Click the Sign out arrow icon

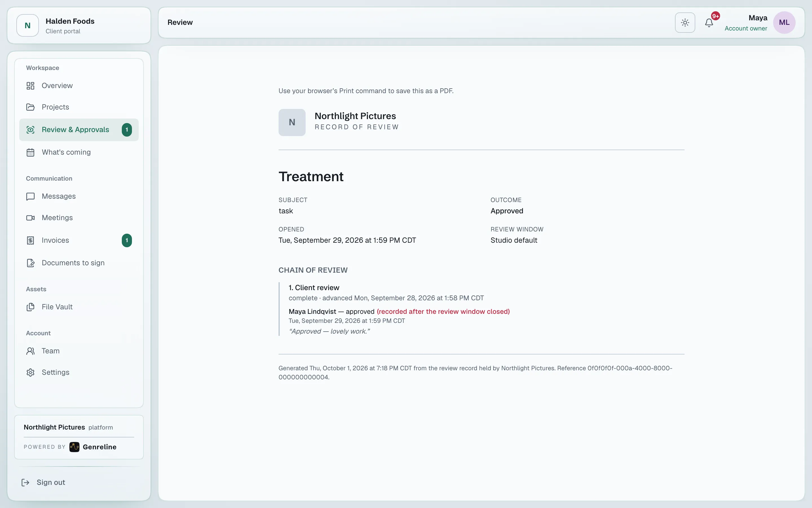coord(25,483)
